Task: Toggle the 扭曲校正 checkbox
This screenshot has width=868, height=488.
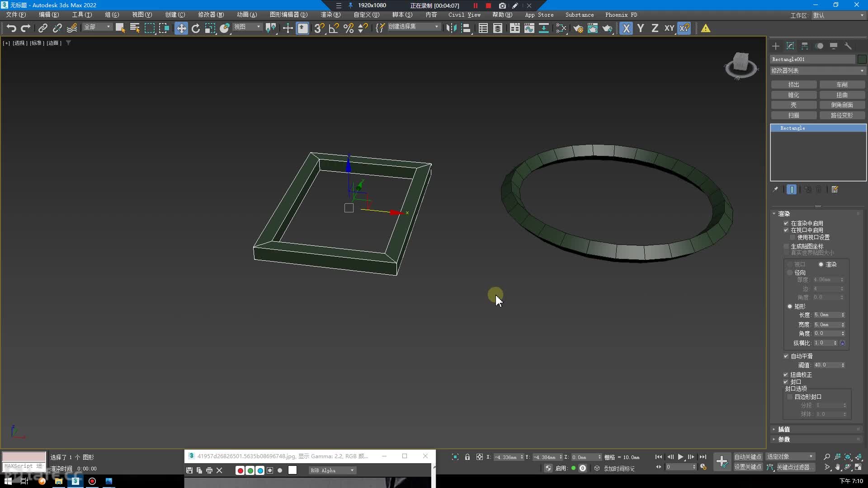Action: point(786,375)
